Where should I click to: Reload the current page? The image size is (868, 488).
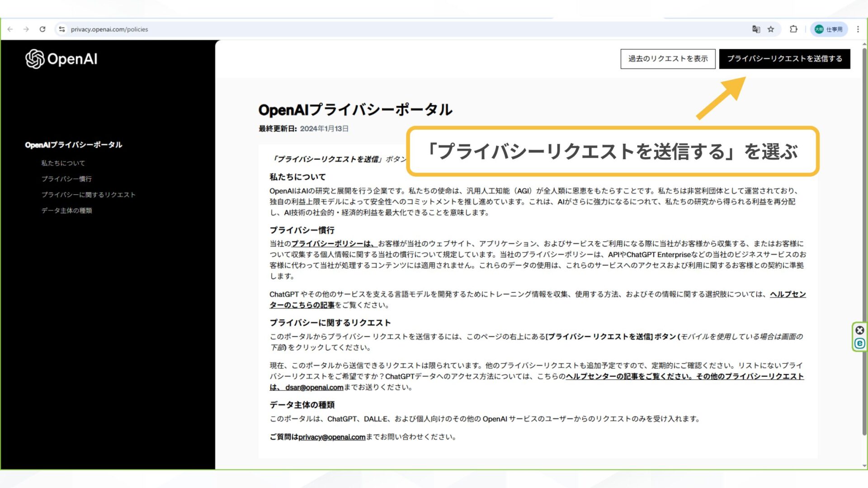pyautogui.click(x=42, y=29)
